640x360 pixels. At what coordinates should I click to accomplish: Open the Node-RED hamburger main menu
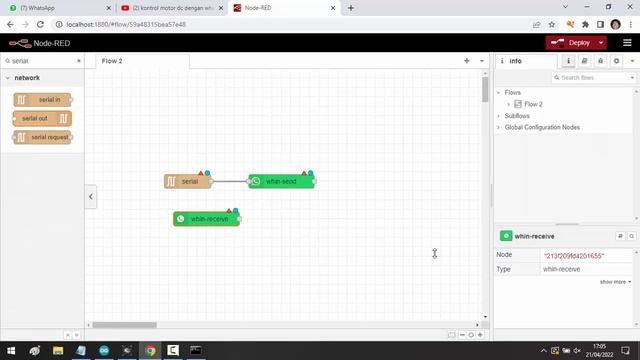(x=627, y=43)
